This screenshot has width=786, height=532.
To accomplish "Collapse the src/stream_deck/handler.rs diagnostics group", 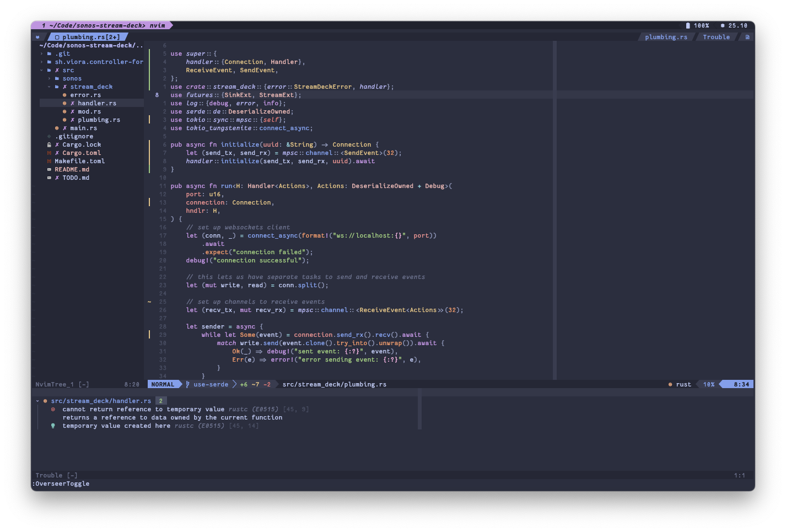I will pos(37,401).
